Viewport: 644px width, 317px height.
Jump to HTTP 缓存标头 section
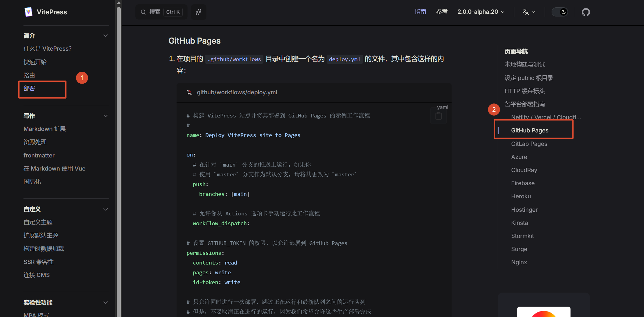(x=524, y=91)
